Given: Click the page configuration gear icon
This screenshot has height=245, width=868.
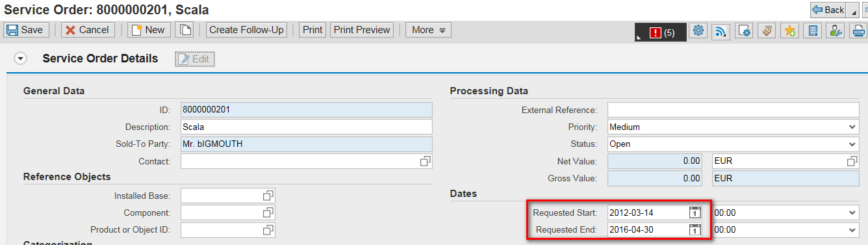Looking at the screenshot, I should tap(744, 31).
